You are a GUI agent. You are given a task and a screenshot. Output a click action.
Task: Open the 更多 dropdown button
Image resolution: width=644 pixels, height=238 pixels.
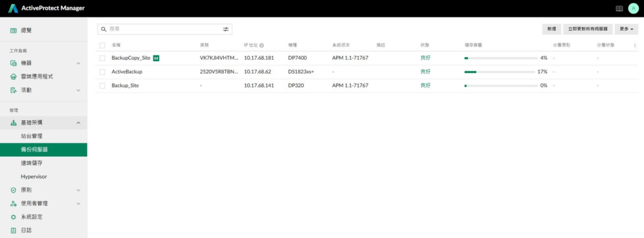(x=626, y=29)
